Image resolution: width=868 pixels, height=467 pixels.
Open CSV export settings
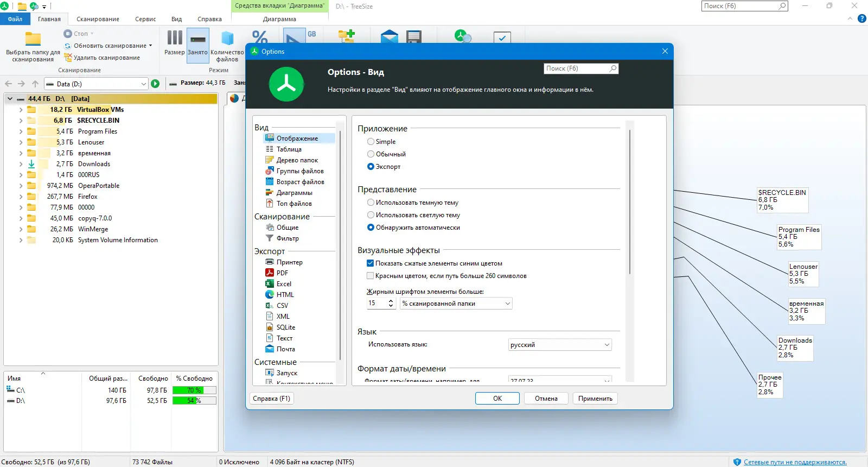(x=282, y=306)
